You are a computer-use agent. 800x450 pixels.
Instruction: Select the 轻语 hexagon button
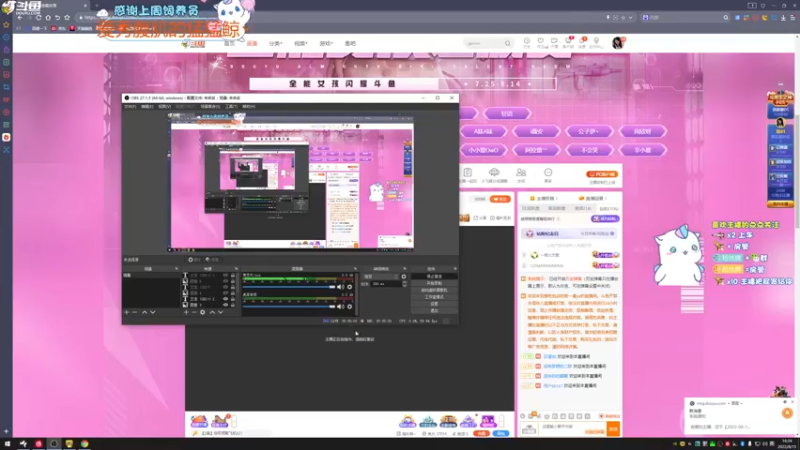tap(507, 113)
